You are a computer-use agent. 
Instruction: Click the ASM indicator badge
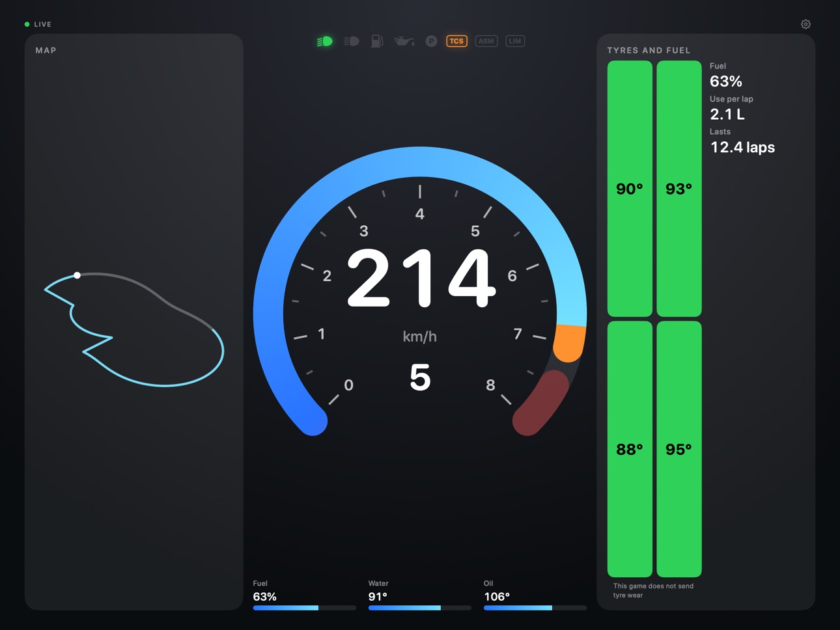click(486, 41)
